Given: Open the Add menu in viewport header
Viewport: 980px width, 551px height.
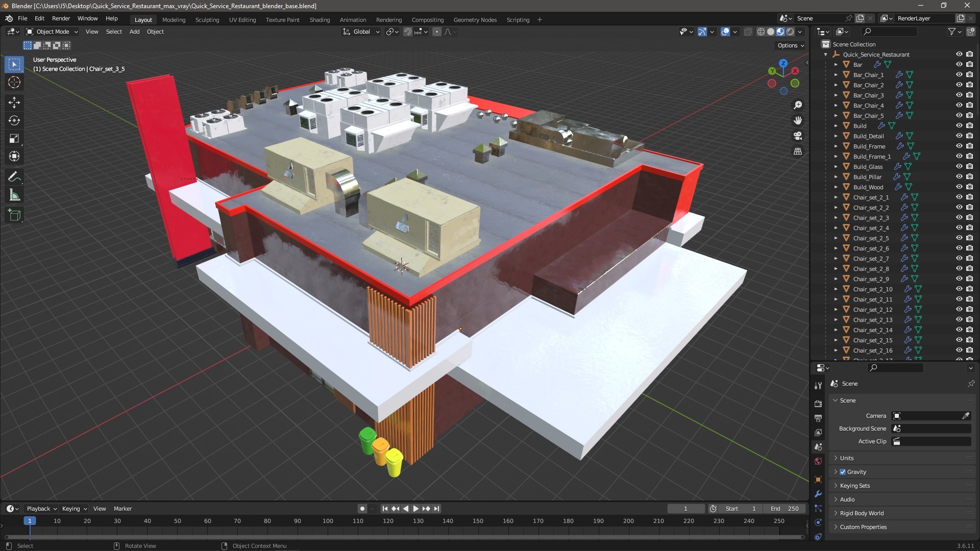Looking at the screenshot, I should 134,32.
